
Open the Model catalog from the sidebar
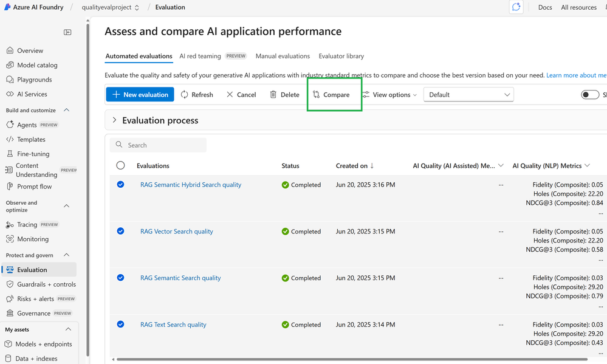[x=38, y=65]
